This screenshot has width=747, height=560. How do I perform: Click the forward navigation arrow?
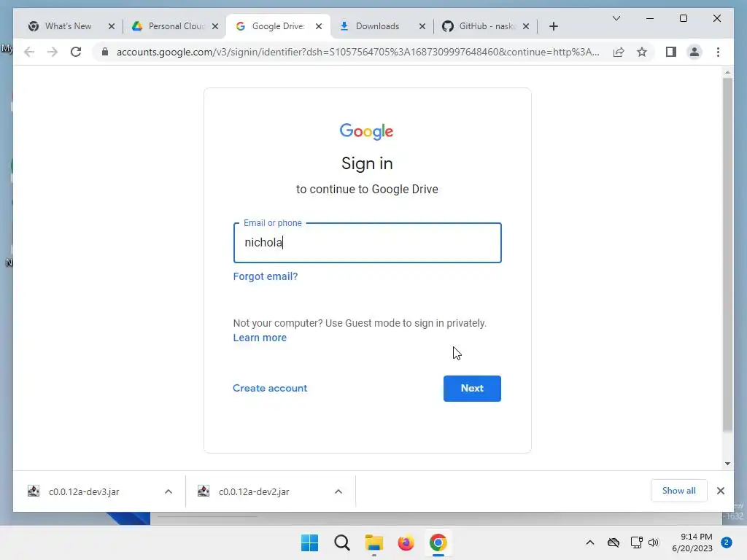click(x=53, y=52)
